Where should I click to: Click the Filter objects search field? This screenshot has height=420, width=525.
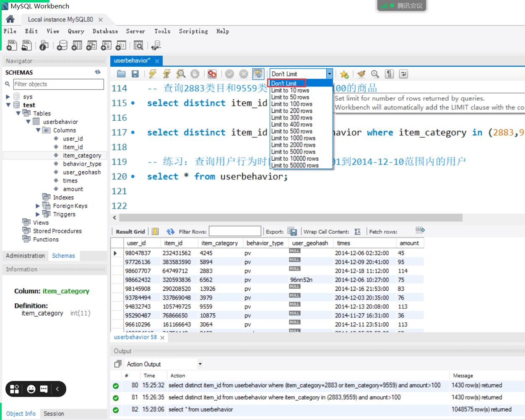pos(58,84)
